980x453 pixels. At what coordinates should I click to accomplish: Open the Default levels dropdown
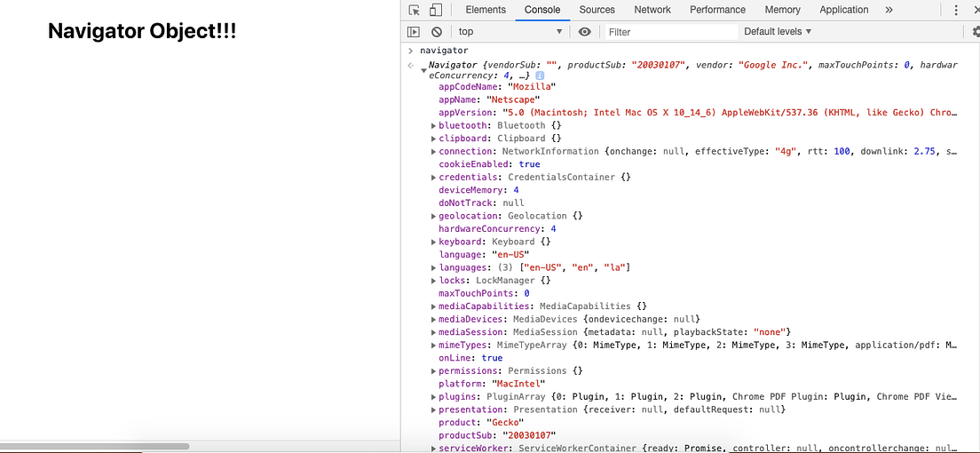(x=778, y=31)
